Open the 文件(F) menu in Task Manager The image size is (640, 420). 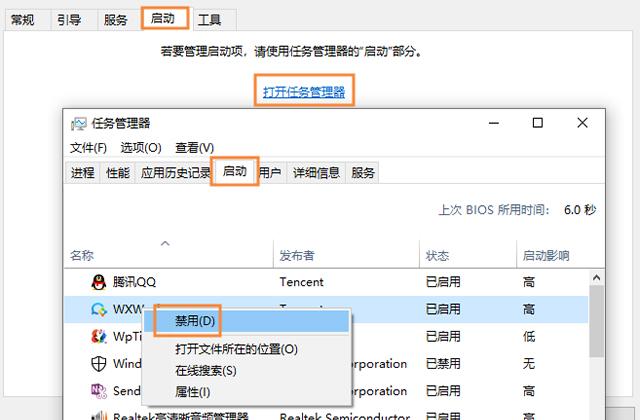[x=88, y=148]
